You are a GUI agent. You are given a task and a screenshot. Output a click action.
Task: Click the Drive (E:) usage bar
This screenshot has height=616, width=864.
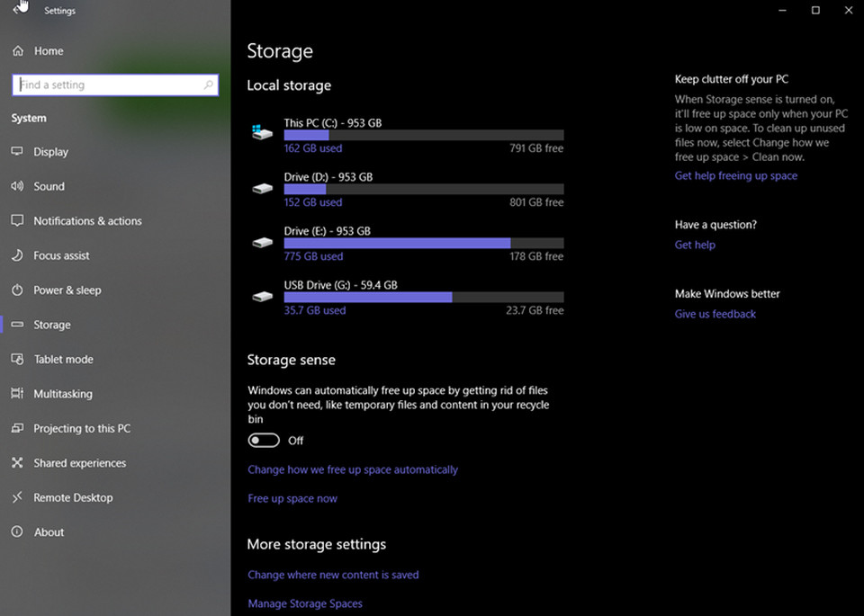coord(424,244)
